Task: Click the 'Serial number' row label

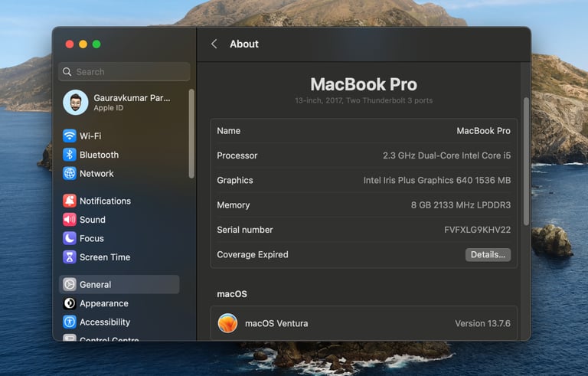Action: [244, 230]
